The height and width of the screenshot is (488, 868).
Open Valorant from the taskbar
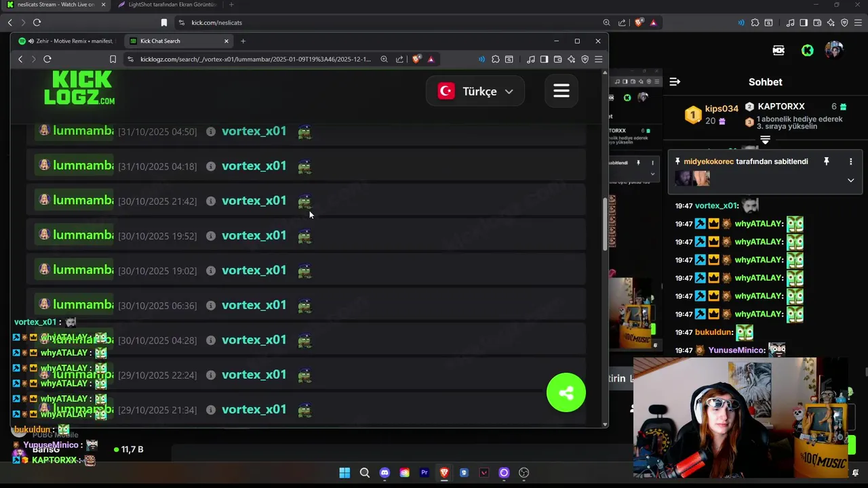point(484,472)
